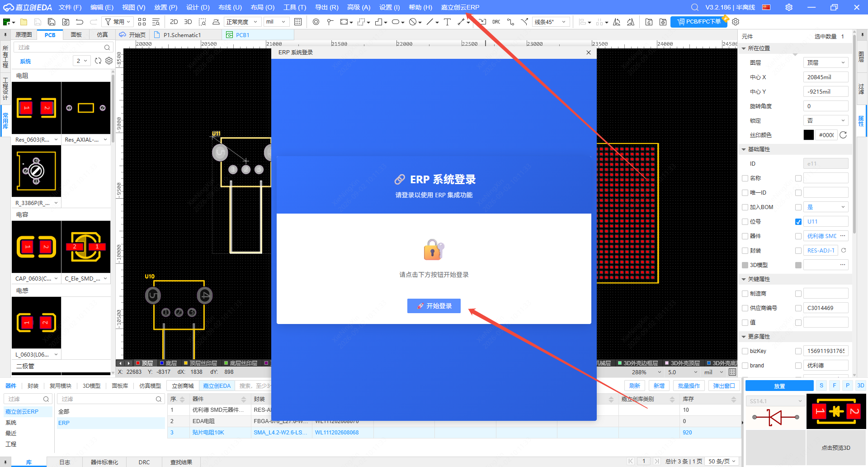This screenshot has width=868, height=467.
Task: Click grid settings icon in status bar
Action: tap(732, 372)
